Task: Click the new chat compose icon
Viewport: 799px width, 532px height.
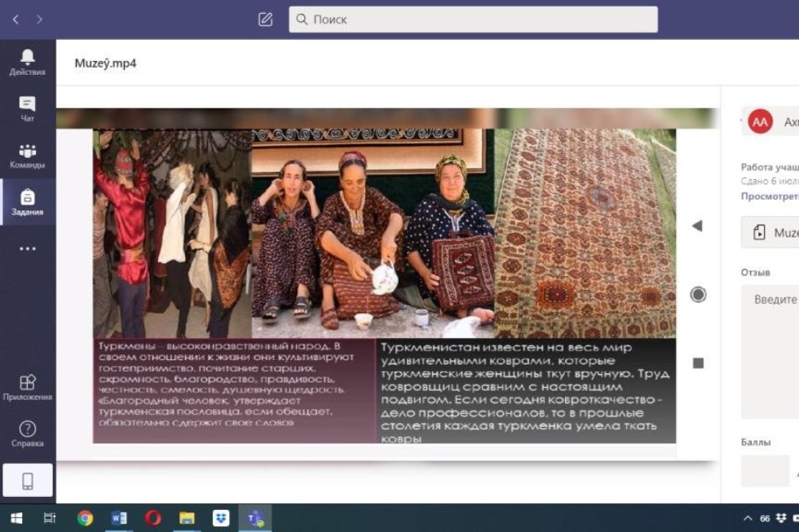Action: [265, 20]
